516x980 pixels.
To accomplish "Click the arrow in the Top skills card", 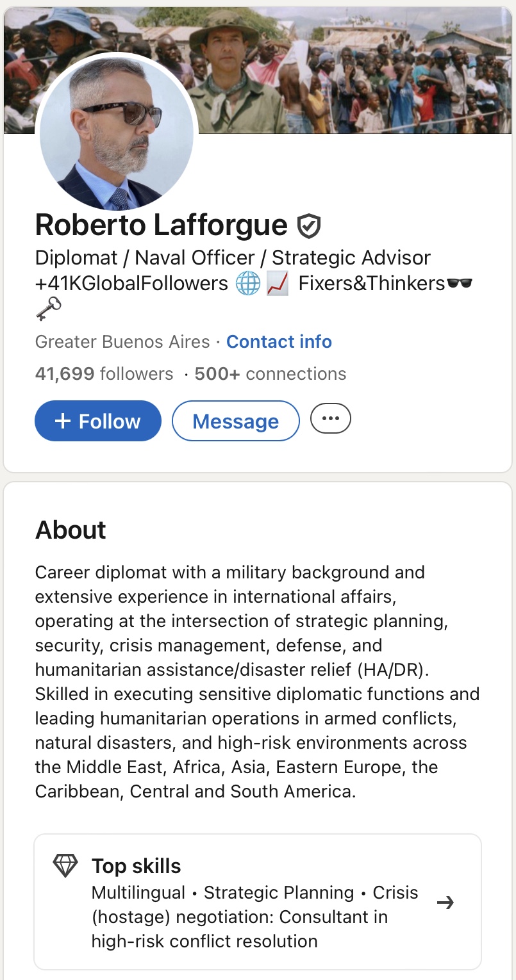I will pos(445,902).
